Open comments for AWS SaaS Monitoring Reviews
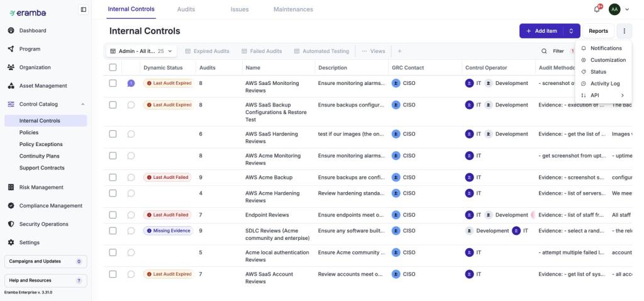The height and width of the screenshot is (301, 644). click(x=131, y=83)
